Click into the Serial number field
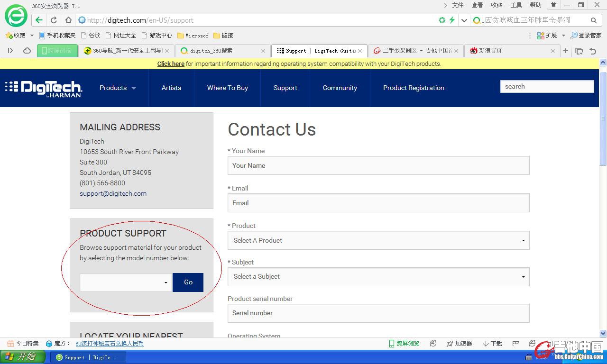This screenshot has width=607, height=364. (x=378, y=313)
